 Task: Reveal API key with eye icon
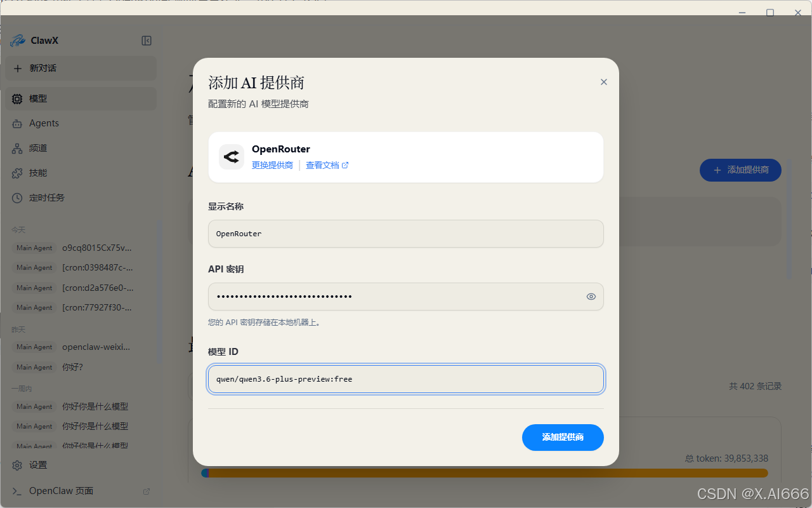(x=591, y=297)
